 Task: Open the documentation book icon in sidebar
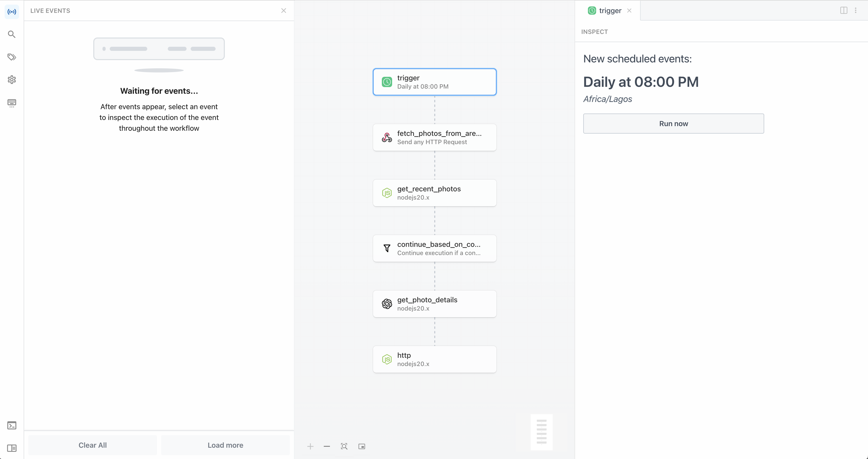click(12, 448)
